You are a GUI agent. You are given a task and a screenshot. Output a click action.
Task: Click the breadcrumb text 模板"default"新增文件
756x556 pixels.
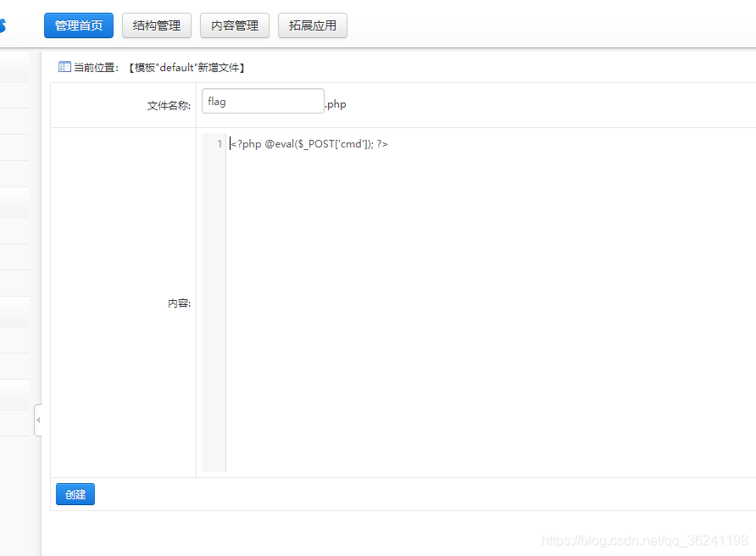187,68
